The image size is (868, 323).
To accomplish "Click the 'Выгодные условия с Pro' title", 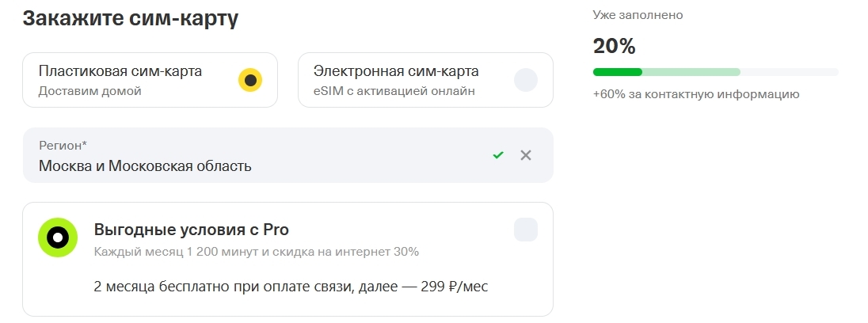I will click(192, 230).
